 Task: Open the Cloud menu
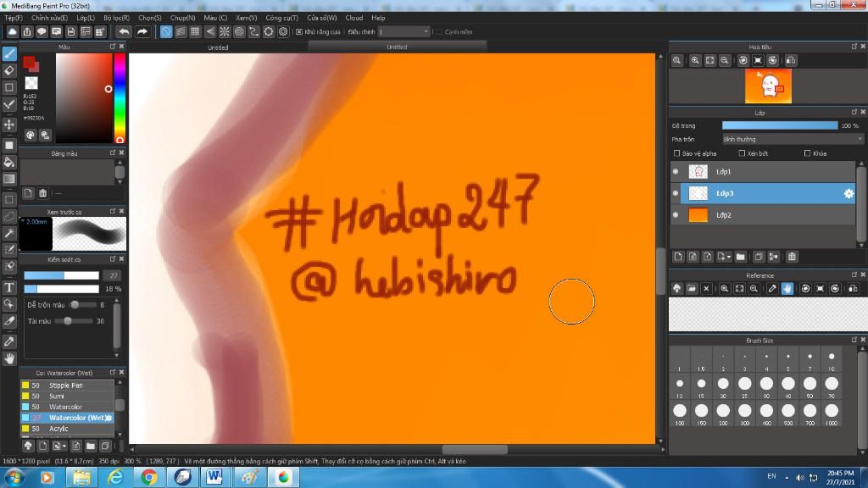point(354,18)
